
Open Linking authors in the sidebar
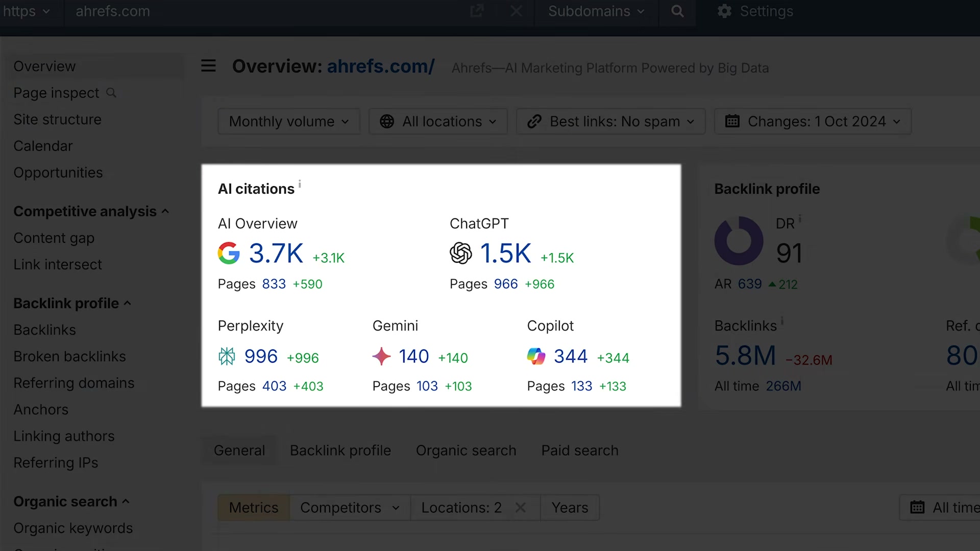64,436
